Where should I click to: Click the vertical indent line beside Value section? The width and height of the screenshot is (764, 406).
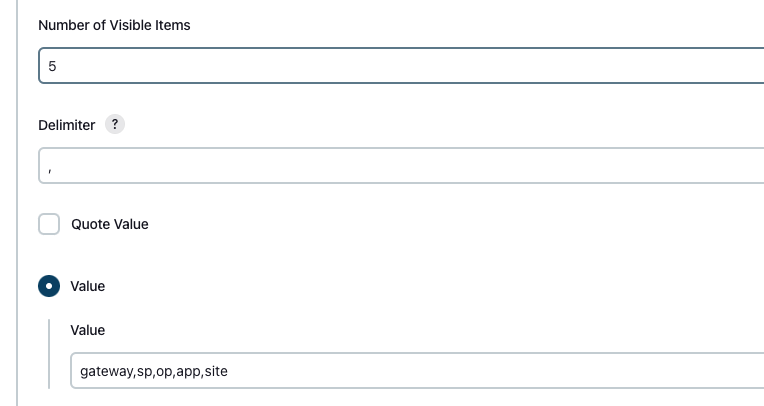[49, 354]
